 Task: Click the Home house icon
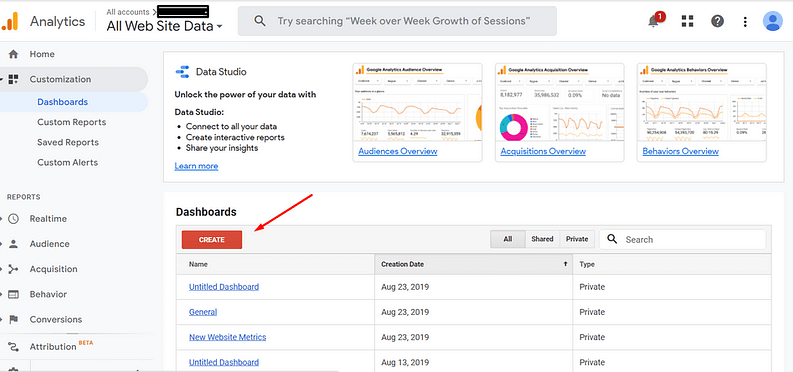pos(14,54)
